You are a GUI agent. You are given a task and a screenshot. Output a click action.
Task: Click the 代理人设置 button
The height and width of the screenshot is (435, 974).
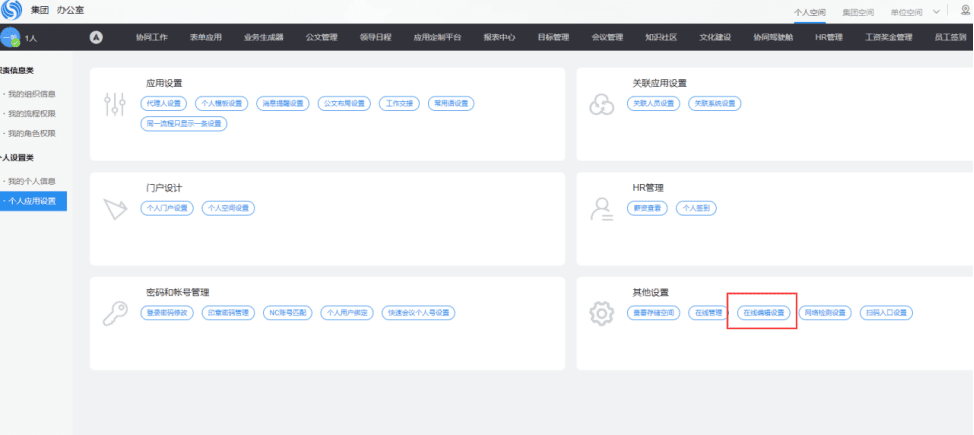click(x=164, y=104)
